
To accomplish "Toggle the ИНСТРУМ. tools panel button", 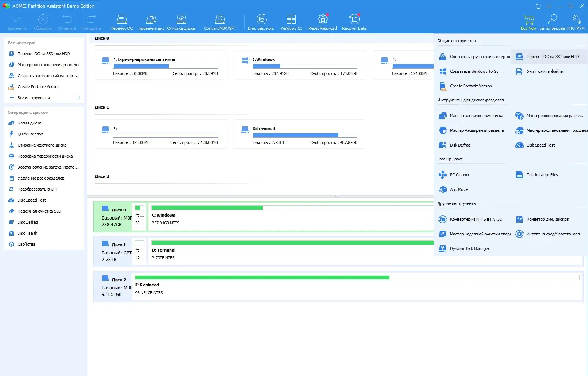I will coord(576,22).
